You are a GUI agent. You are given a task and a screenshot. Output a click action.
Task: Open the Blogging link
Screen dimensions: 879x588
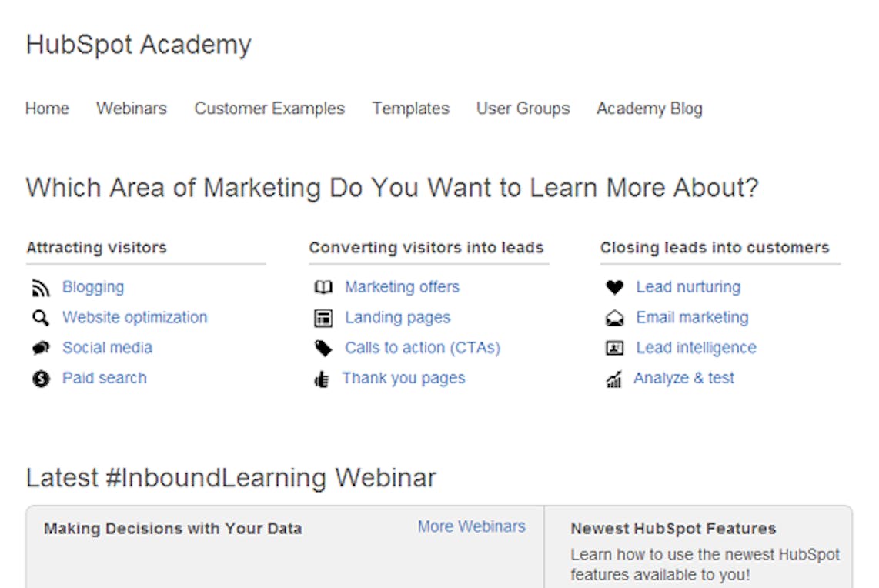tap(93, 287)
